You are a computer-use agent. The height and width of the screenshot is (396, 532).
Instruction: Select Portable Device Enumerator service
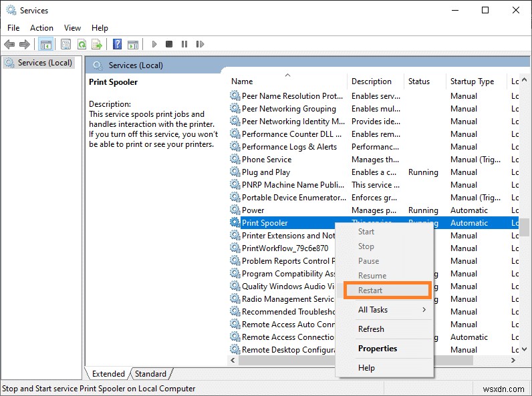coord(374,197)
